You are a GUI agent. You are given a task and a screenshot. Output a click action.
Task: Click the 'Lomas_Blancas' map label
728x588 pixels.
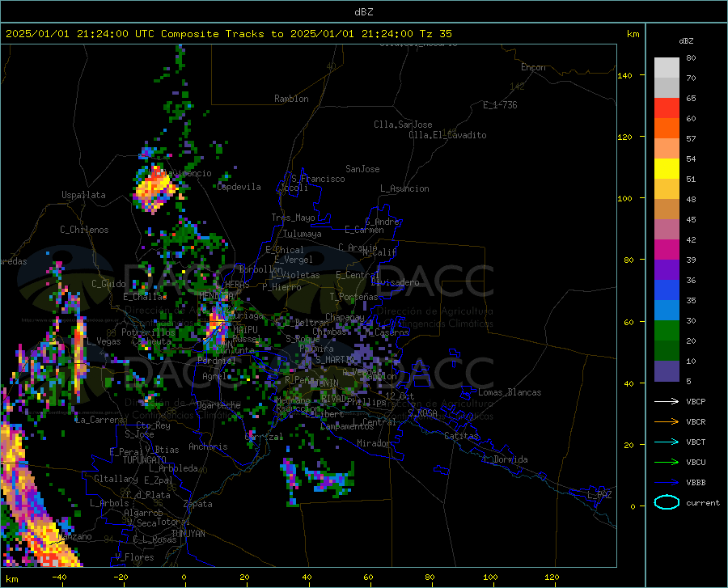click(510, 392)
